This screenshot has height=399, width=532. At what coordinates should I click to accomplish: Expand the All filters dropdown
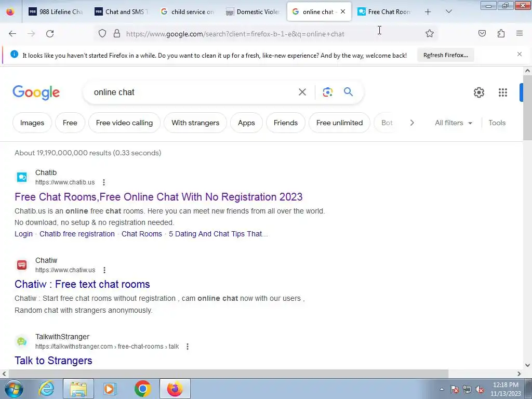(x=454, y=123)
